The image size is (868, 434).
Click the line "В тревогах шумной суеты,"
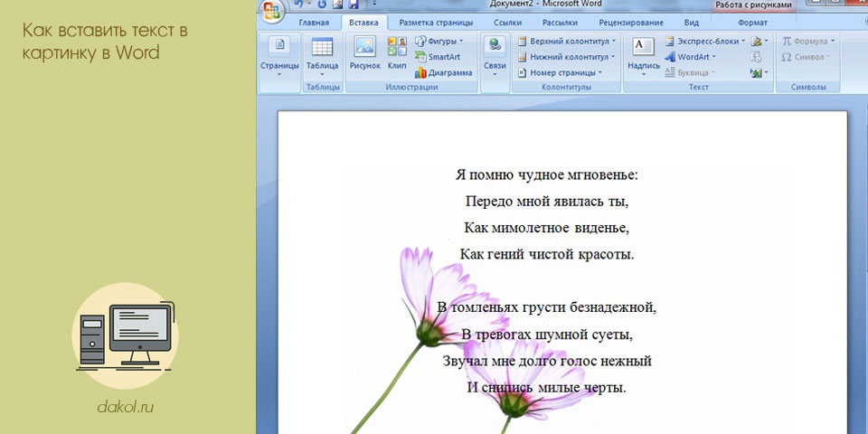tap(547, 335)
